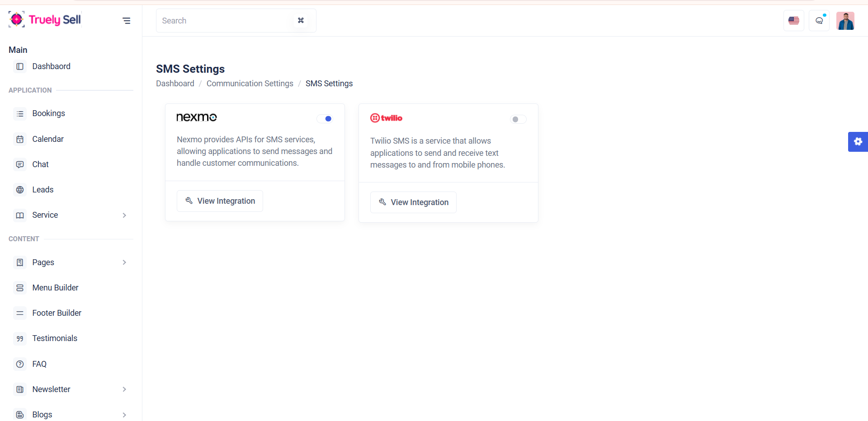Click the Truely Sell logo
This screenshot has height=421, width=868.
(x=45, y=19)
